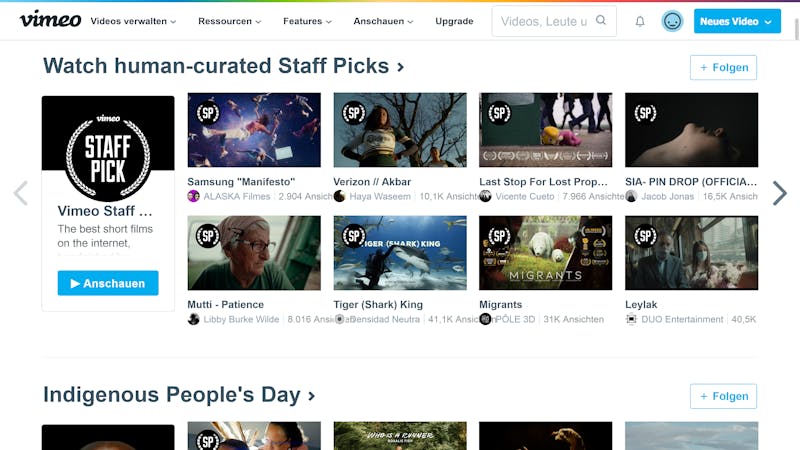Click Haya Waseem creator avatar
The height and width of the screenshot is (450, 800).
[x=339, y=196]
